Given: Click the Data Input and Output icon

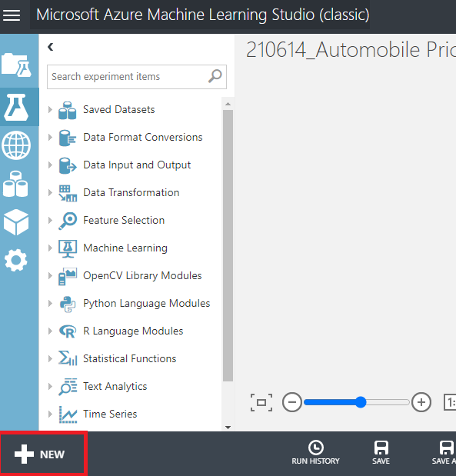Looking at the screenshot, I should (x=68, y=165).
